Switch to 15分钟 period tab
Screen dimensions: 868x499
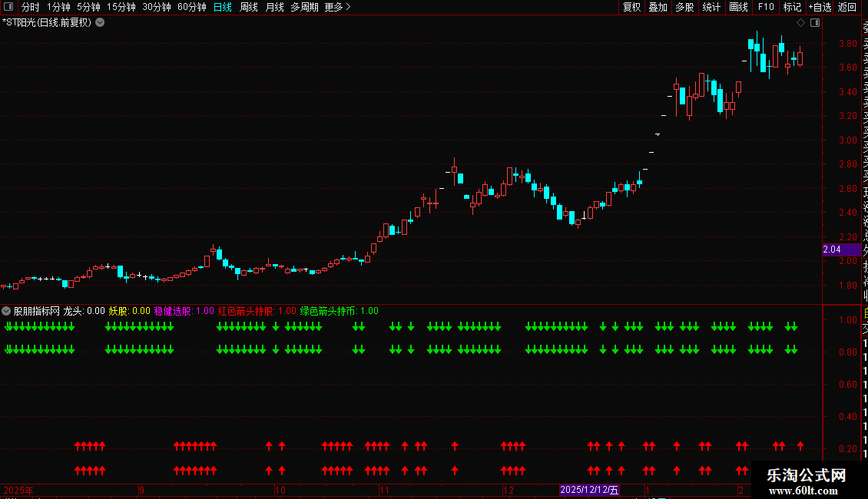[x=121, y=7]
